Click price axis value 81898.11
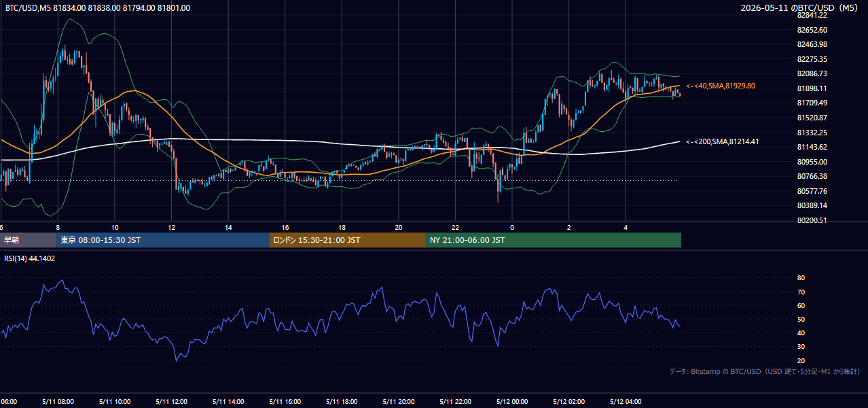The image size is (868, 408). click(x=812, y=88)
